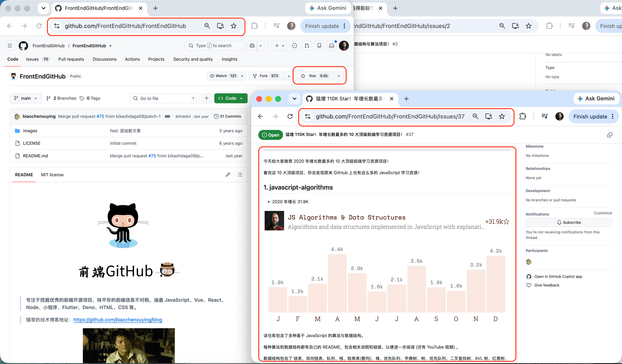Edit README with the pencil icon

tap(228, 175)
